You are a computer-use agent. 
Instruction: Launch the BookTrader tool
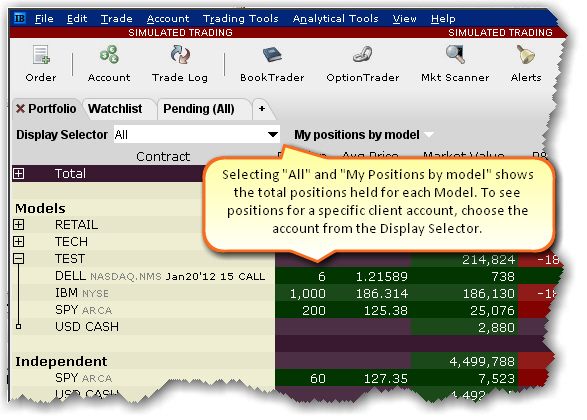click(272, 55)
